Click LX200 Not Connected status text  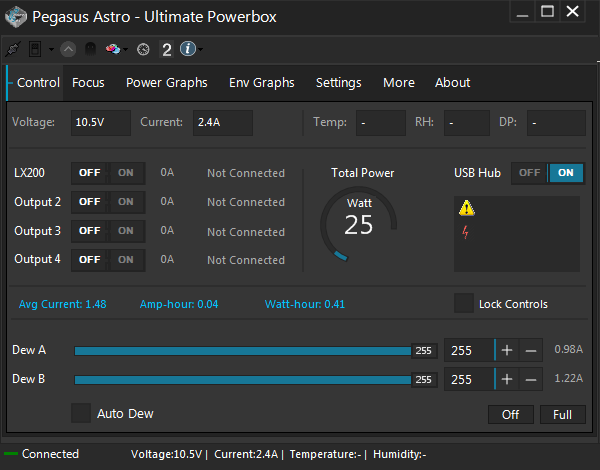(246, 173)
